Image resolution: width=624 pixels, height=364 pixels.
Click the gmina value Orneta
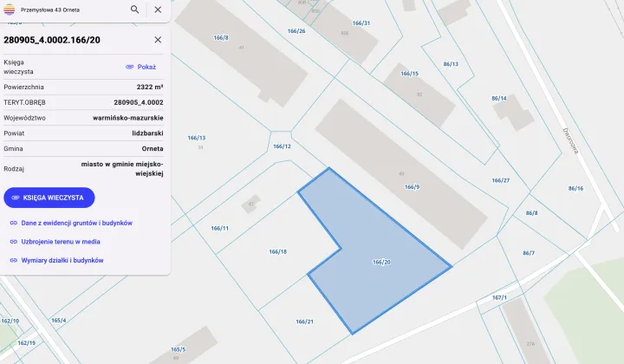click(153, 149)
